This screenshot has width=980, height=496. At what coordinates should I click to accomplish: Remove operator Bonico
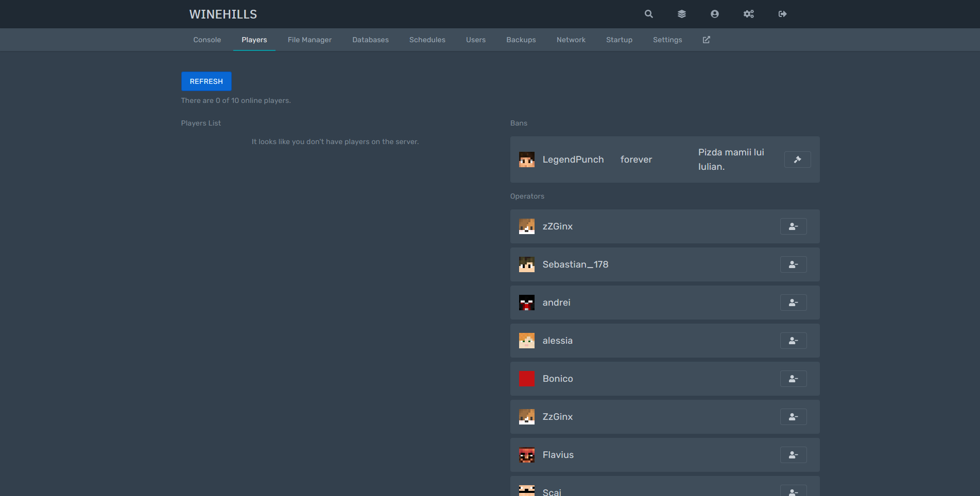(x=793, y=379)
